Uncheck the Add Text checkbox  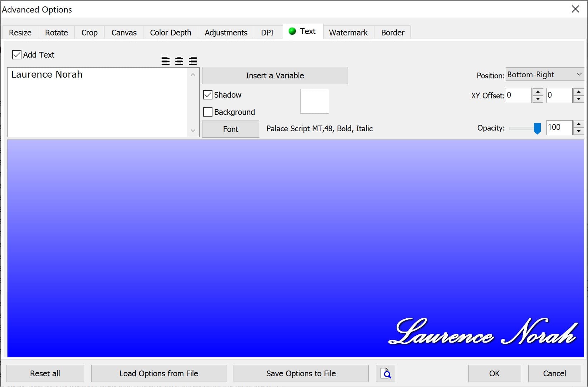[x=17, y=55]
